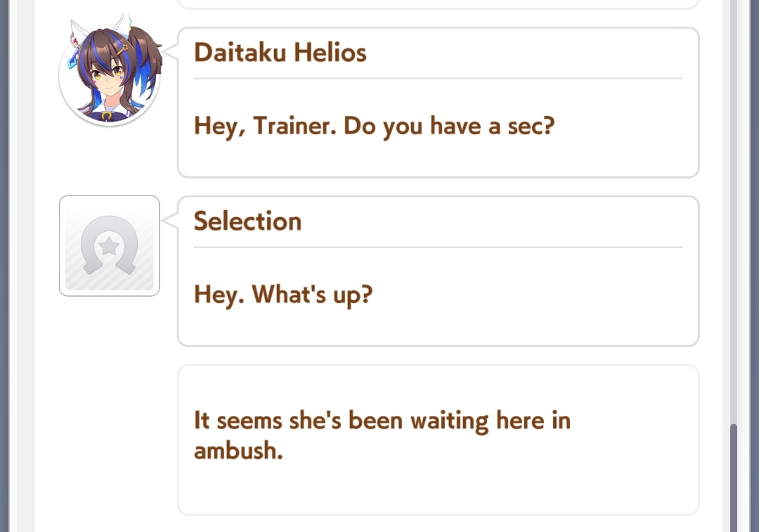Click the star inside the horseshoe icon
This screenshot has width=759, height=532.
(x=110, y=247)
